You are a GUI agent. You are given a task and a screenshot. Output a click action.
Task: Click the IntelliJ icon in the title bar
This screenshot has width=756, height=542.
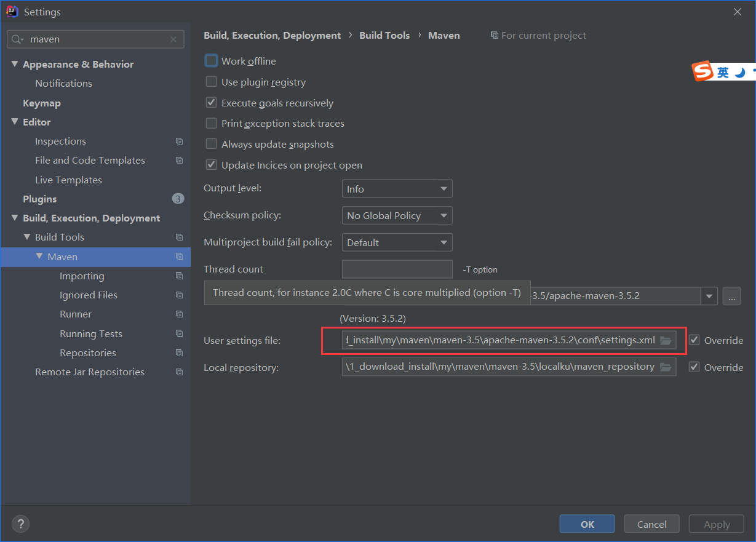[12, 12]
